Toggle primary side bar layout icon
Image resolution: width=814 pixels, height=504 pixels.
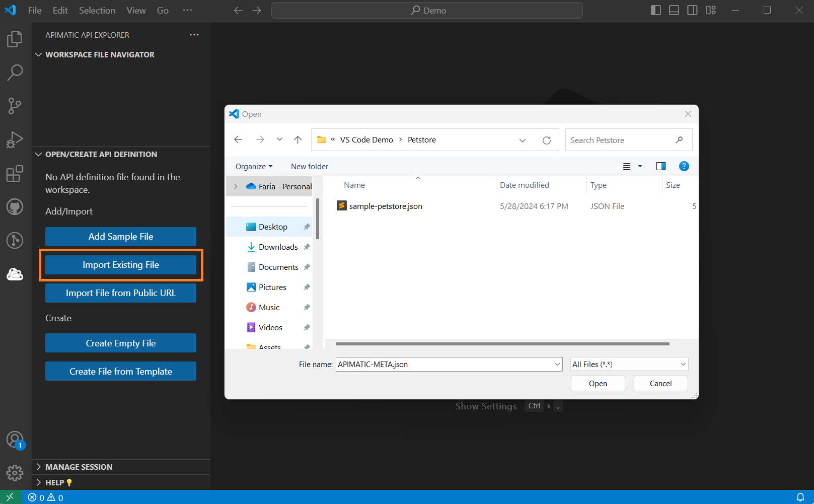tap(655, 10)
